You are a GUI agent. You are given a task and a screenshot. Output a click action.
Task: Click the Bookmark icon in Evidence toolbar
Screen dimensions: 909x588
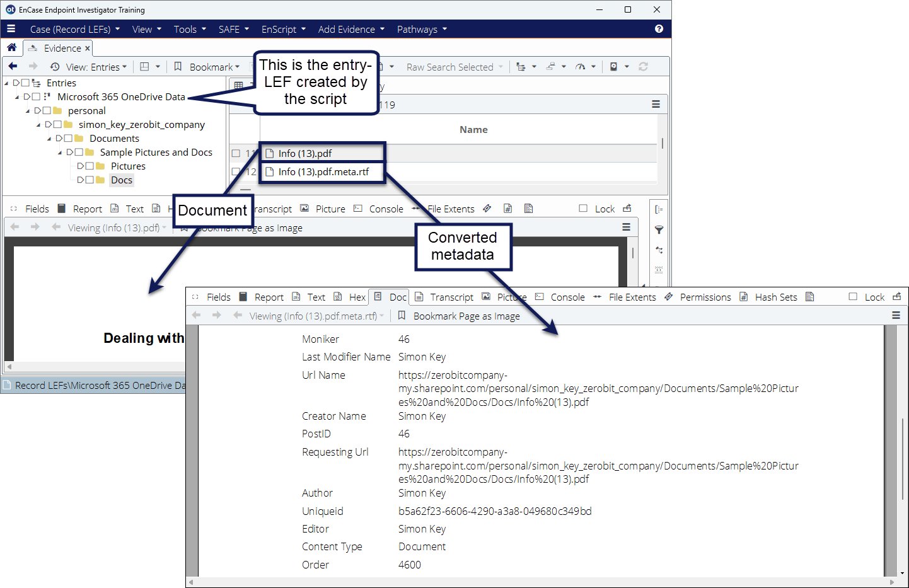pos(178,66)
